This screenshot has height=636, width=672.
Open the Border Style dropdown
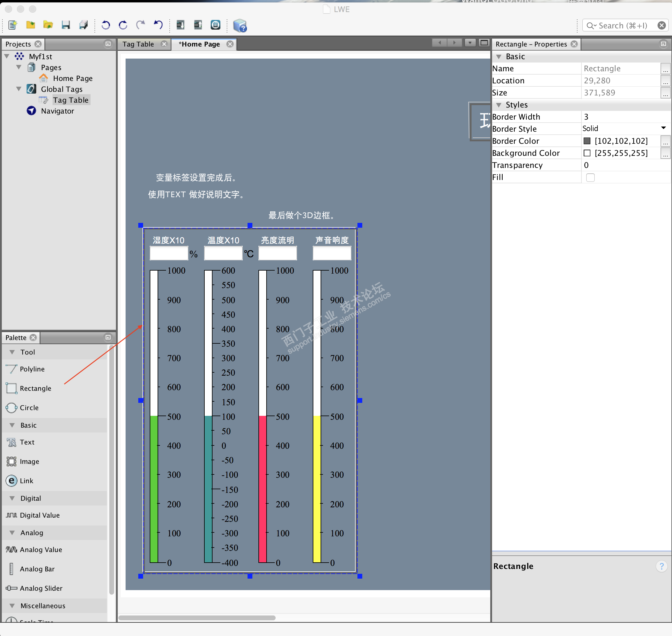663,128
